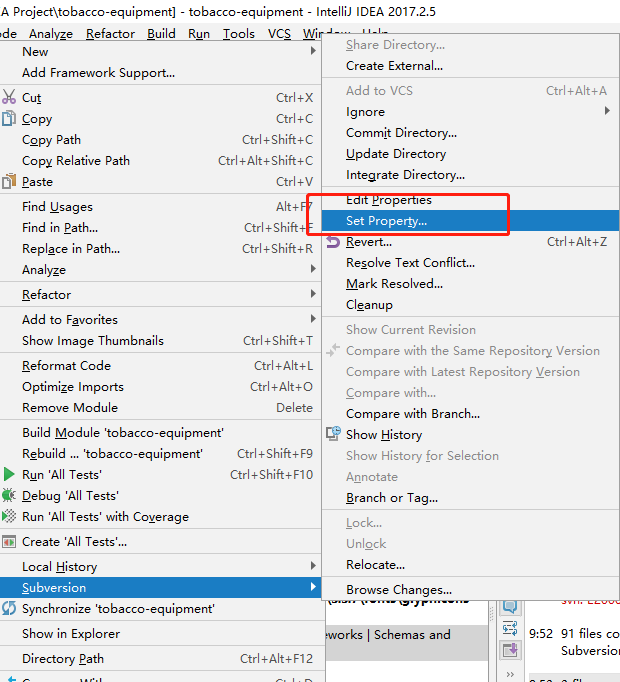Click the coverage run icon
This screenshot has width=620, height=682.
9,516
